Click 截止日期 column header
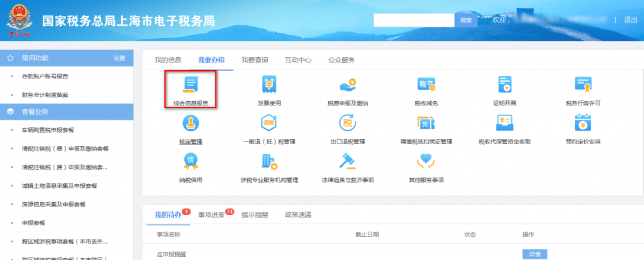Image resolution: width=644 pixels, height=260 pixels. click(367, 234)
